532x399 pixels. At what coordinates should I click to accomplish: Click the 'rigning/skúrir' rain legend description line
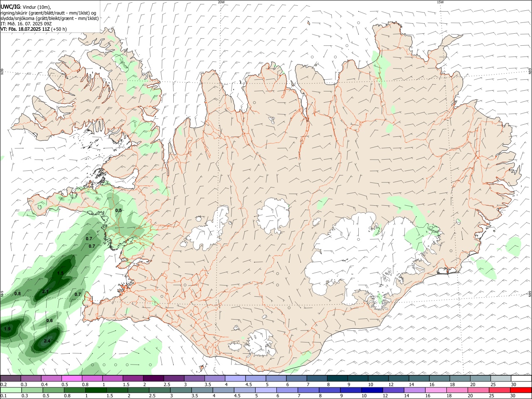click(48, 13)
